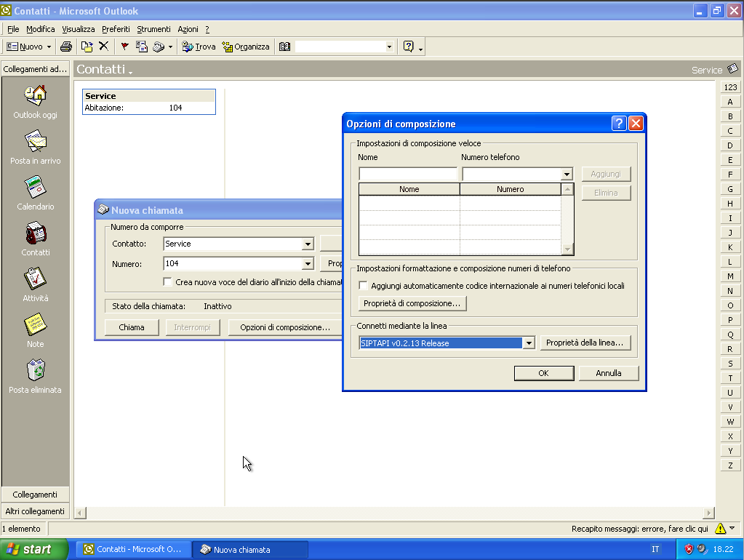This screenshot has height=560, width=744.
Task: Click the Numero telefono combo box field
Action: (512, 174)
